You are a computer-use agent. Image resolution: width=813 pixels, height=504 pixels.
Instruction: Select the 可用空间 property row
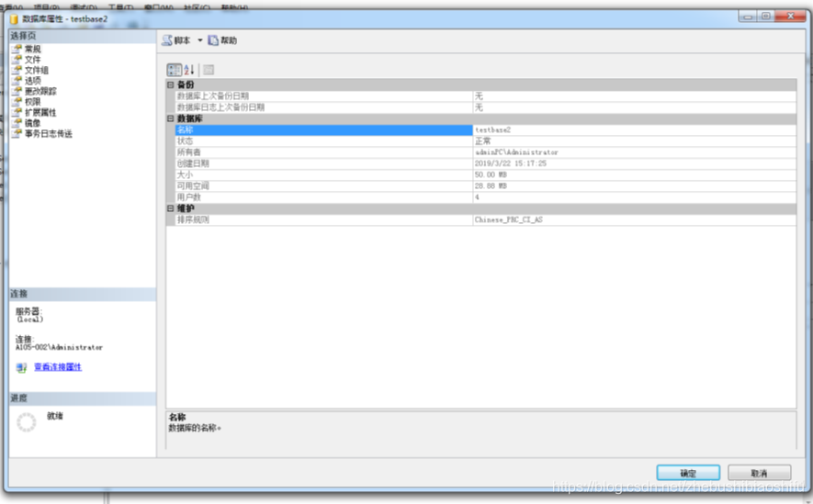click(485, 186)
